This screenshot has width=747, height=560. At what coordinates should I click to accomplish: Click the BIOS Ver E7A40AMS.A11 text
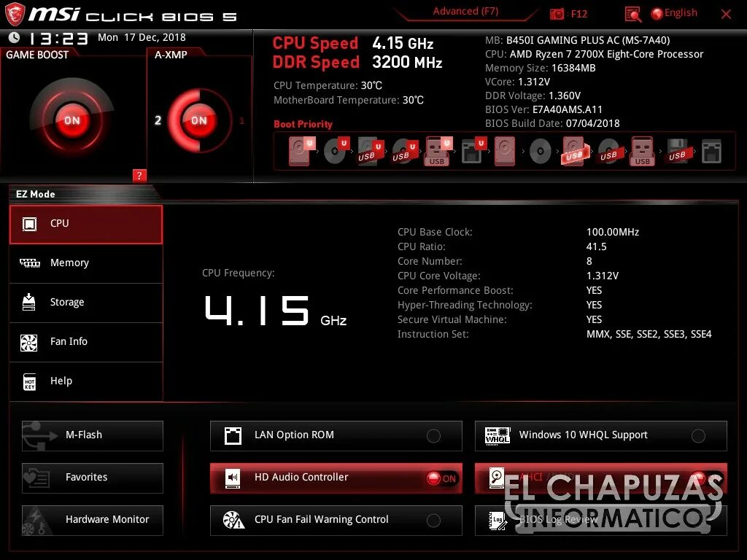click(543, 109)
